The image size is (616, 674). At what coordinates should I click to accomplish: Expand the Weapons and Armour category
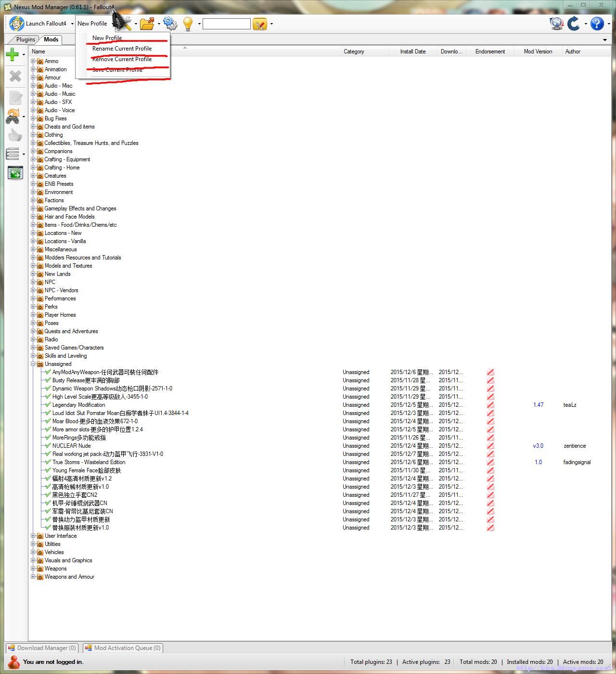tap(33, 577)
